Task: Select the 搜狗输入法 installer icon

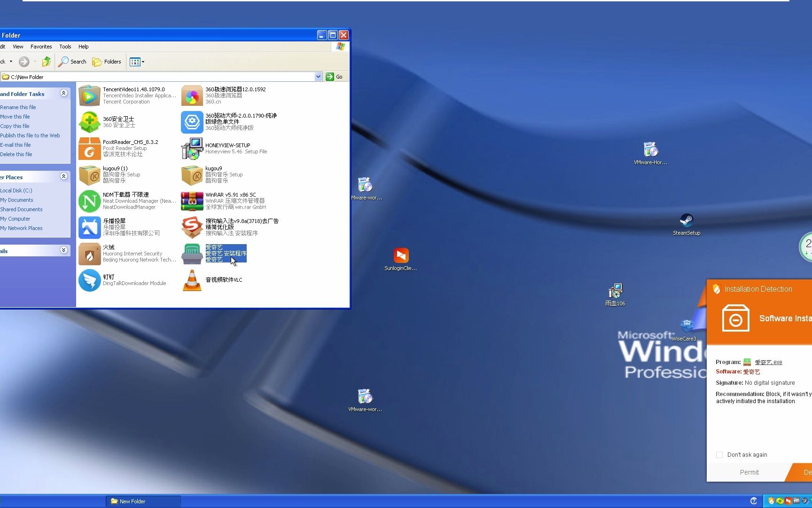Action: click(192, 228)
